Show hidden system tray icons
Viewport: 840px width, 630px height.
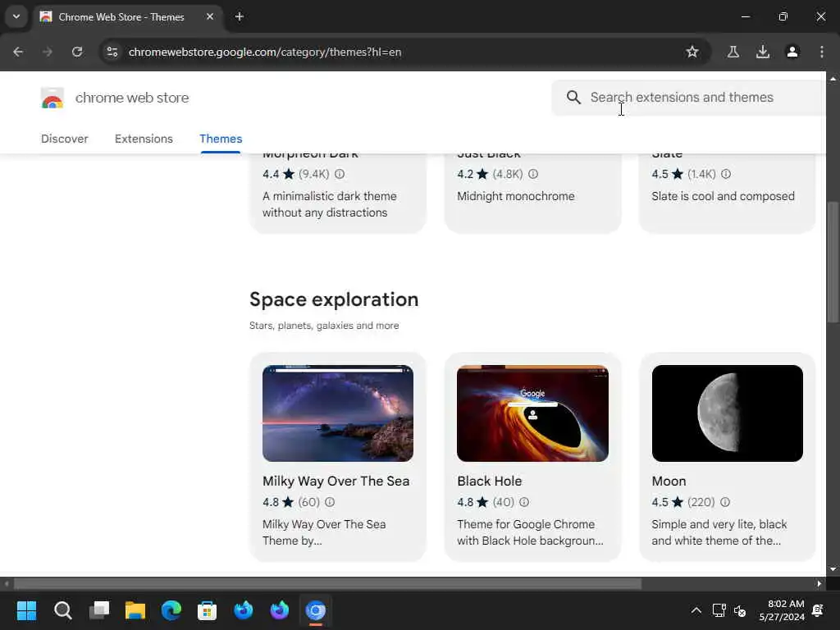[696, 610]
